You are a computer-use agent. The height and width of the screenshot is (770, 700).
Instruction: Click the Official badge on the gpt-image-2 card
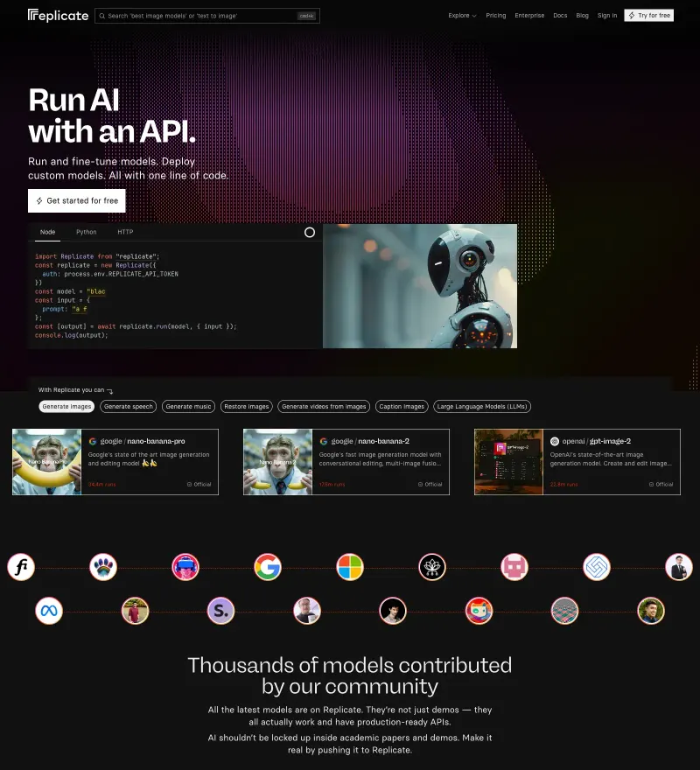661,484
